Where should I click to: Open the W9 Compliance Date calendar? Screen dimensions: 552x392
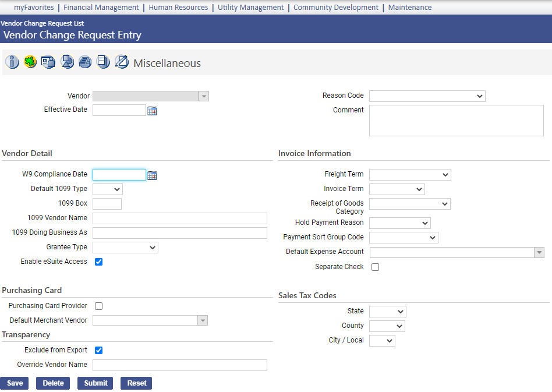[x=152, y=175]
